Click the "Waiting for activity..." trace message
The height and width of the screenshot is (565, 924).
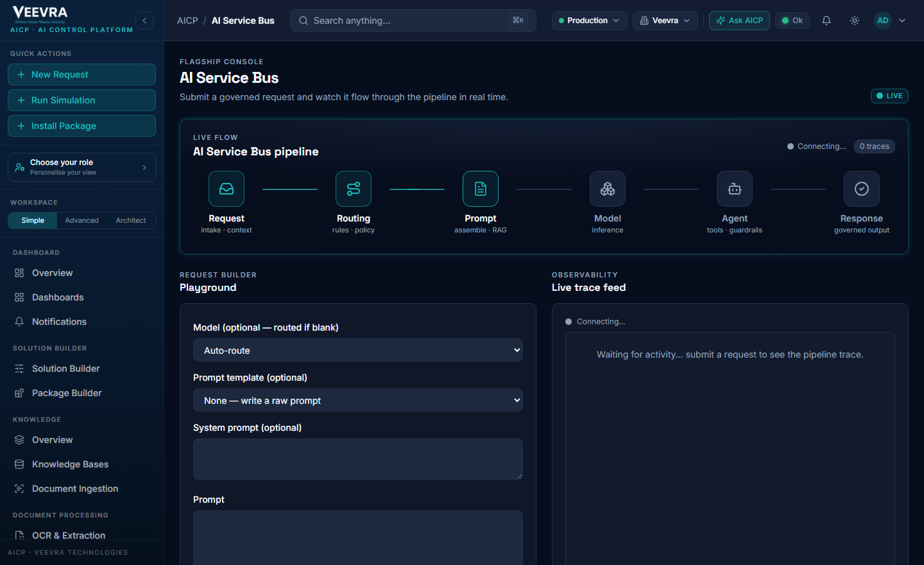(x=730, y=354)
